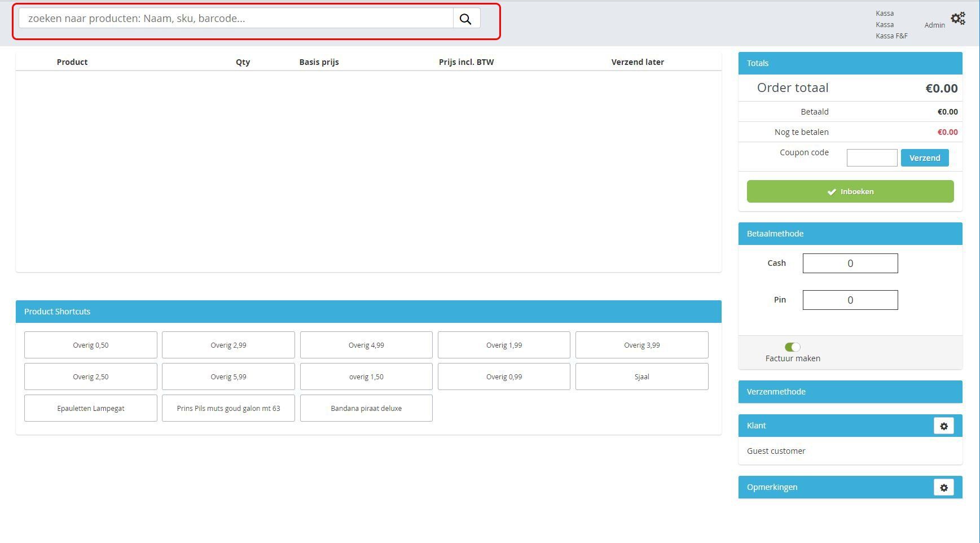Submit coupon with Verzend button
Viewport: 980px width, 543px height.
coord(924,158)
